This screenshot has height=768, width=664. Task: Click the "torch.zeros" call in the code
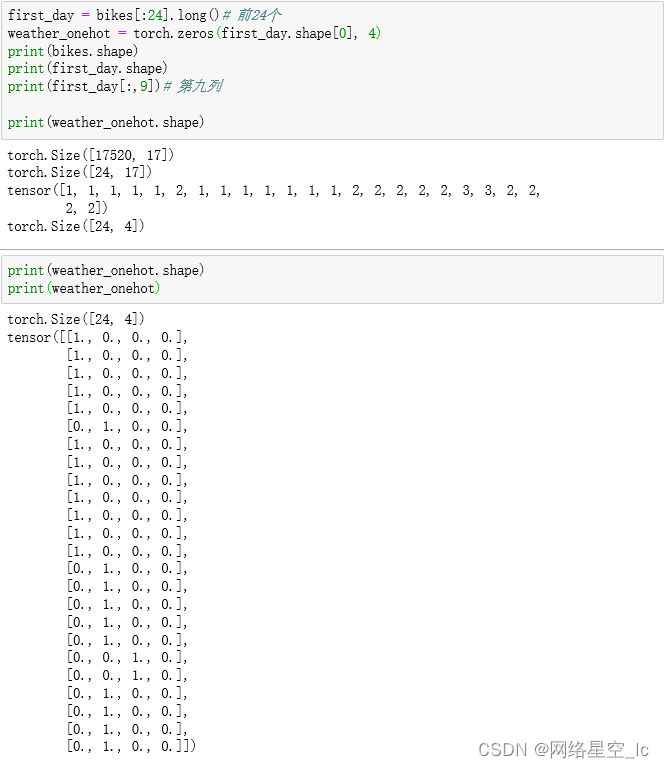[173, 33]
